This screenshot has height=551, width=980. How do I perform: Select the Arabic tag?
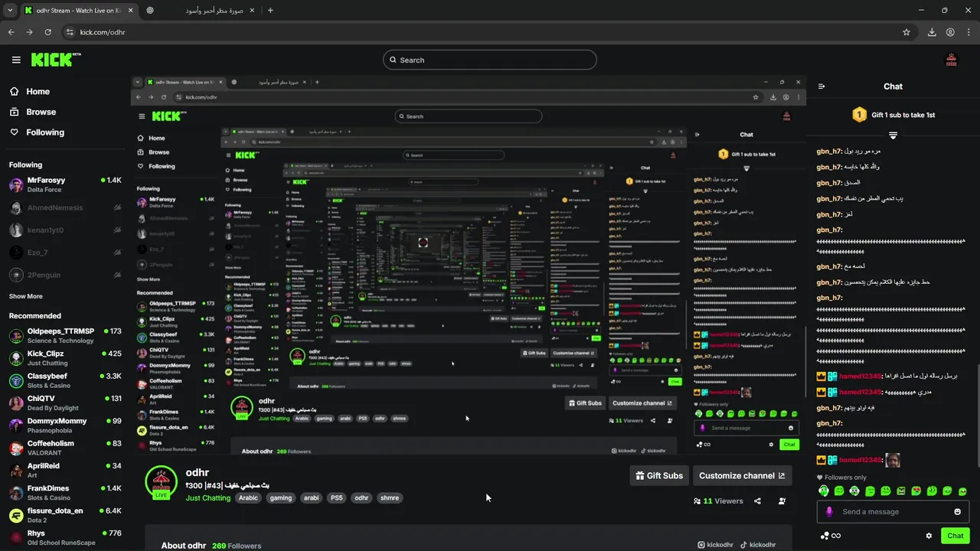click(x=248, y=497)
